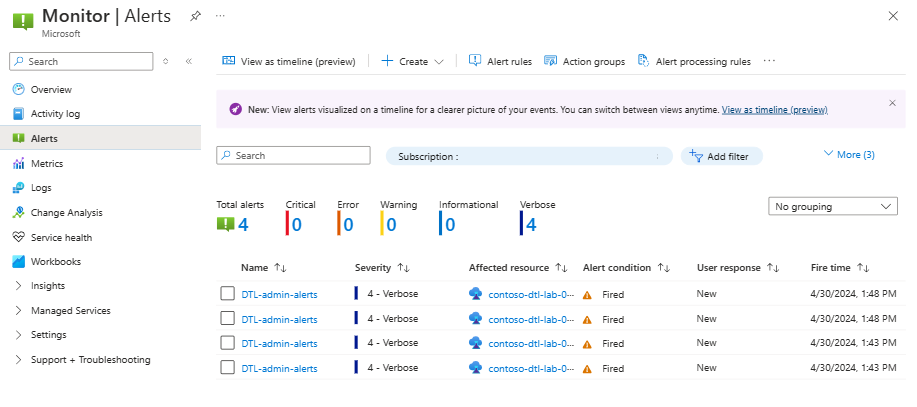Open Alert rules from the toolbar
This screenshot has height=407, width=917.
tap(501, 61)
